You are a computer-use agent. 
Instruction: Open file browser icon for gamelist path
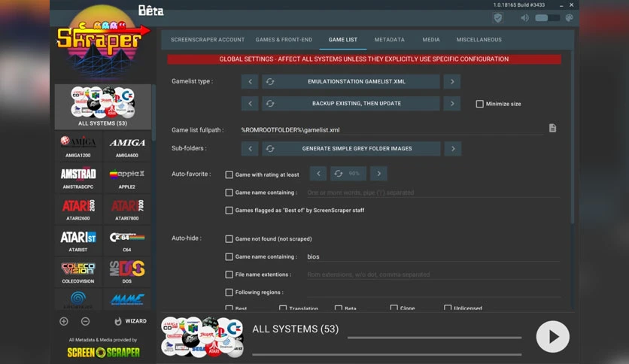tap(552, 129)
